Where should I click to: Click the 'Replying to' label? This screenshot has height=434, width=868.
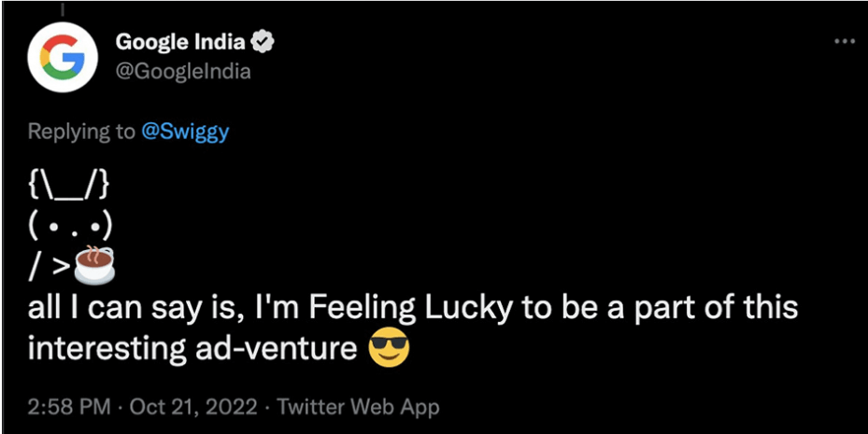81,133
